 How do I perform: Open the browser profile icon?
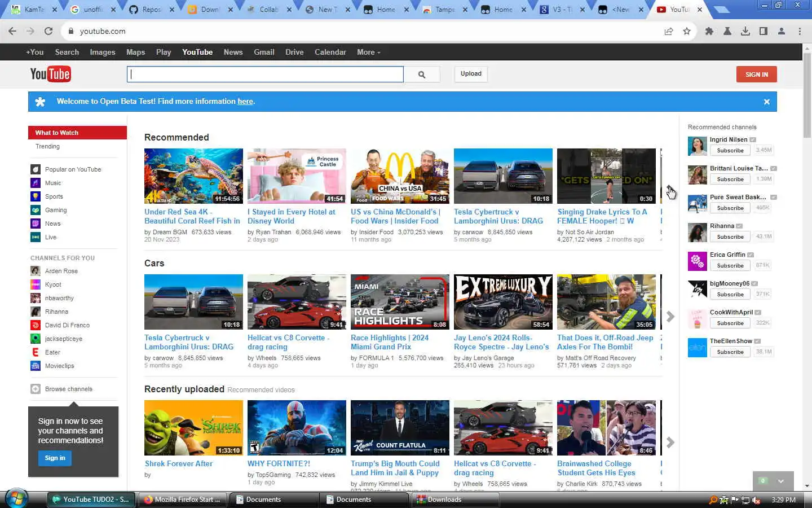click(x=782, y=31)
